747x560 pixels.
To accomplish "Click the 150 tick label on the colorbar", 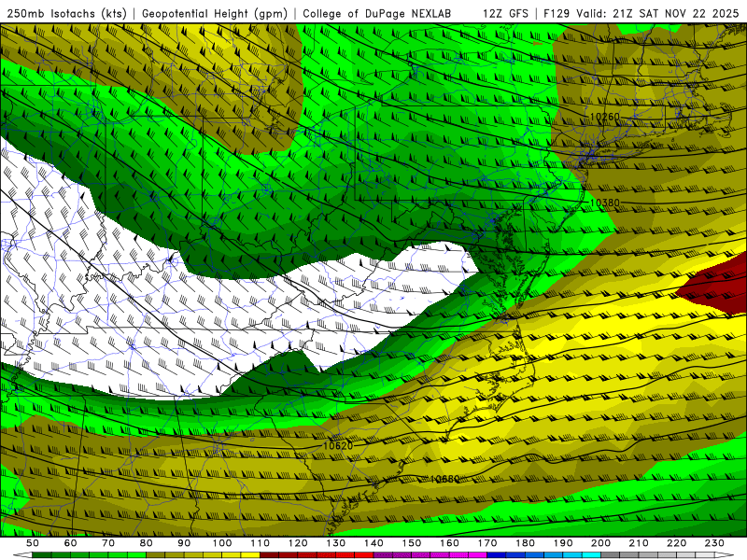I will pyautogui.click(x=412, y=543).
